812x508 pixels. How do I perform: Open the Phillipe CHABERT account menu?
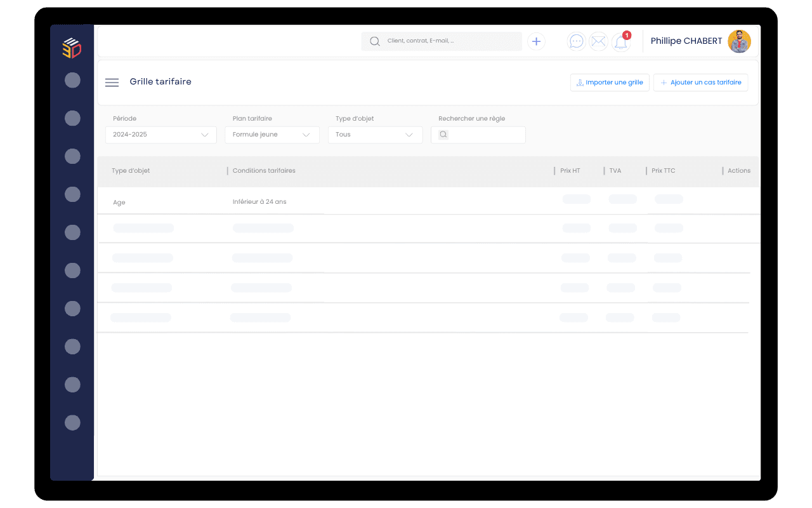[686, 41]
